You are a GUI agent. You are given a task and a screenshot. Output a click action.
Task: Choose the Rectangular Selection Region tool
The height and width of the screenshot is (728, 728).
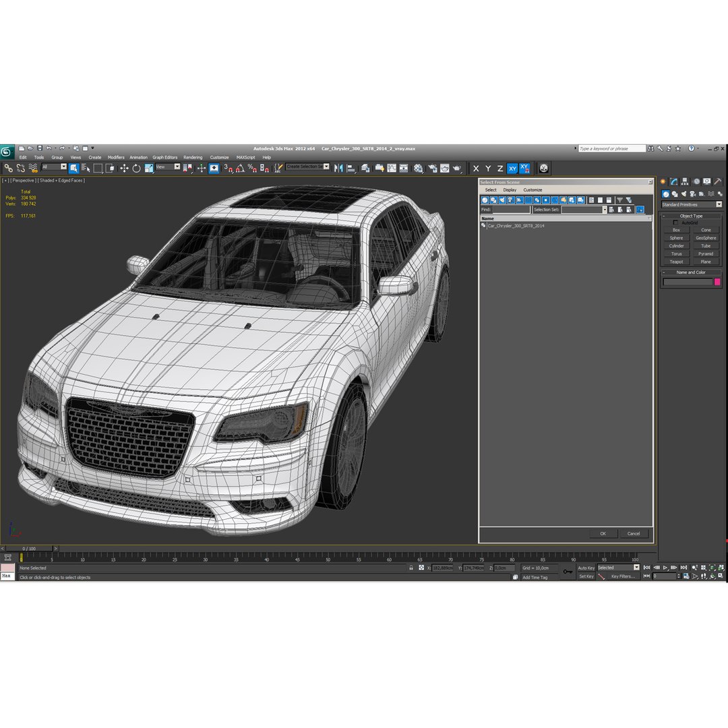pos(98,168)
